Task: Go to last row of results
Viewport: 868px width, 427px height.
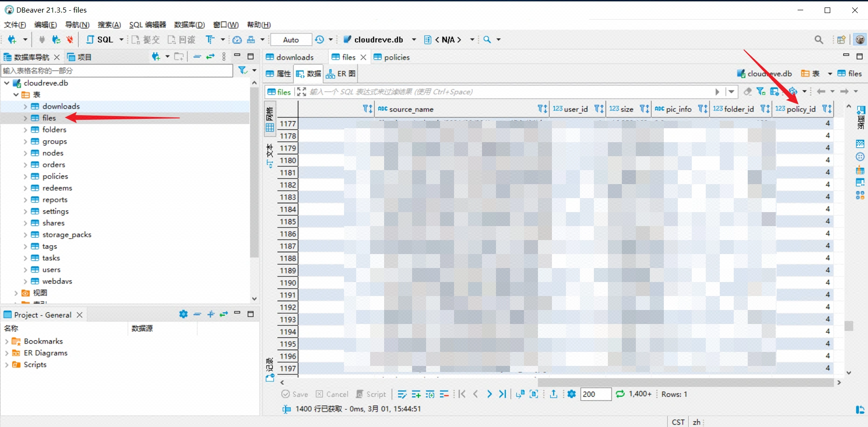Action: [502, 394]
